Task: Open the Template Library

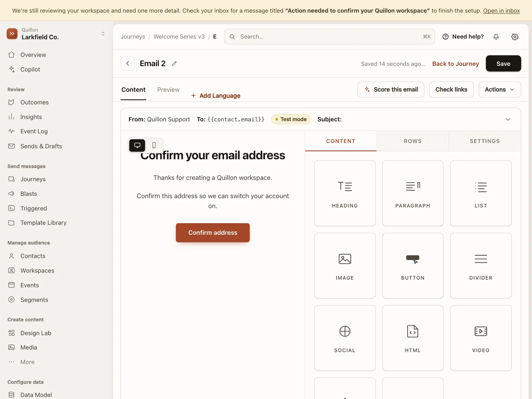Action: pyautogui.click(x=43, y=223)
